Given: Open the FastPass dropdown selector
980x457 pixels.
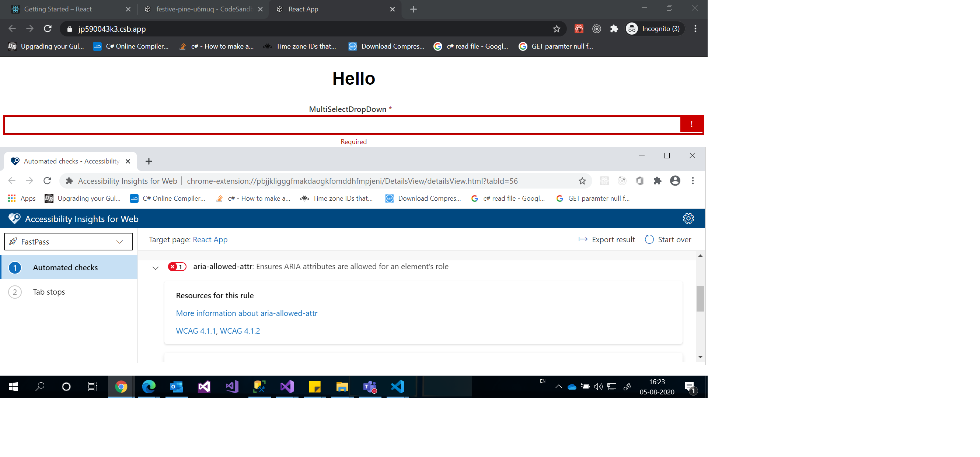Looking at the screenshot, I should (69, 242).
